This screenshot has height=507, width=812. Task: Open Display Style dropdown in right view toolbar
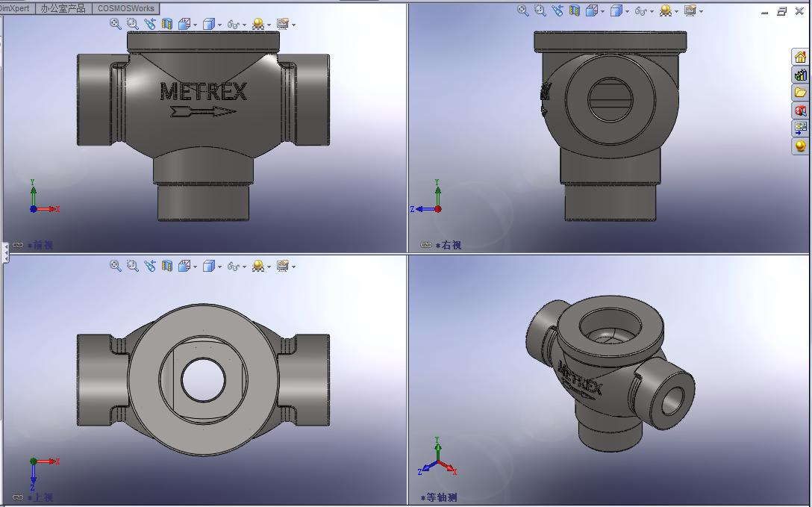pos(627,11)
